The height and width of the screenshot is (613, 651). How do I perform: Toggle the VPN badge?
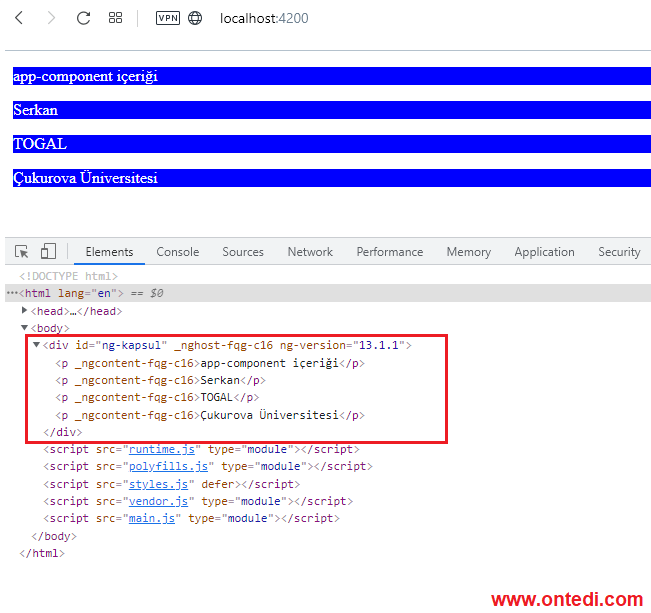[168, 18]
